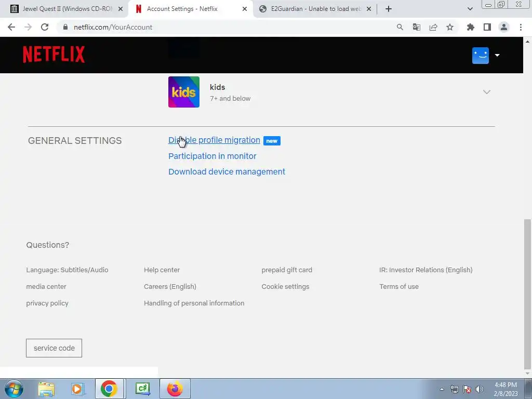
Task: Click the kids profile thumbnail
Action: pos(184,92)
